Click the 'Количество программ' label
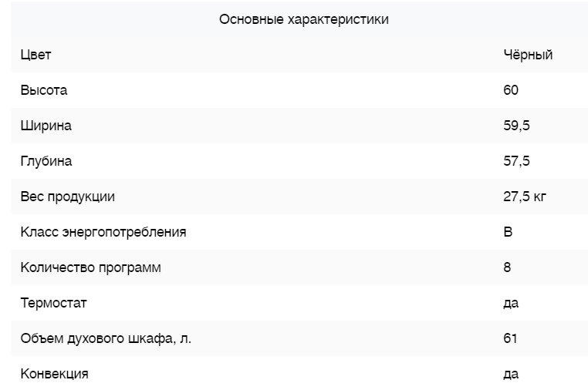This screenshot has width=588, height=390. click(x=91, y=267)
